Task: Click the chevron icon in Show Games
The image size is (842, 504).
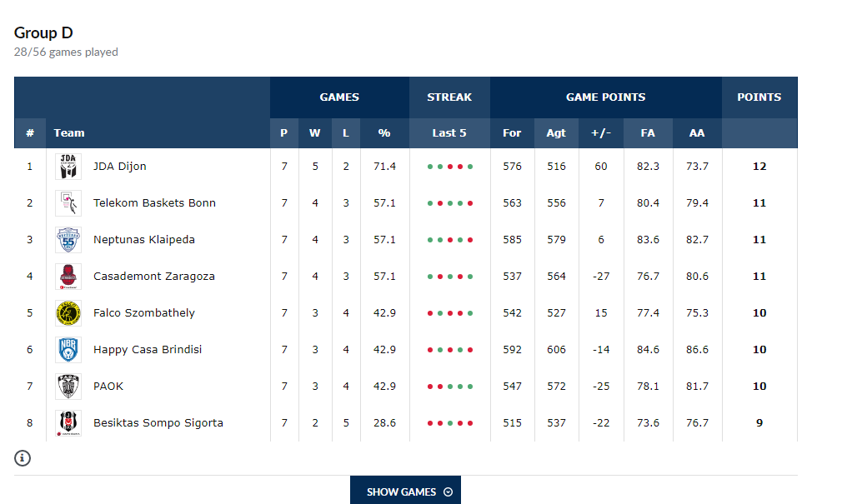Action: coord(449,492)
